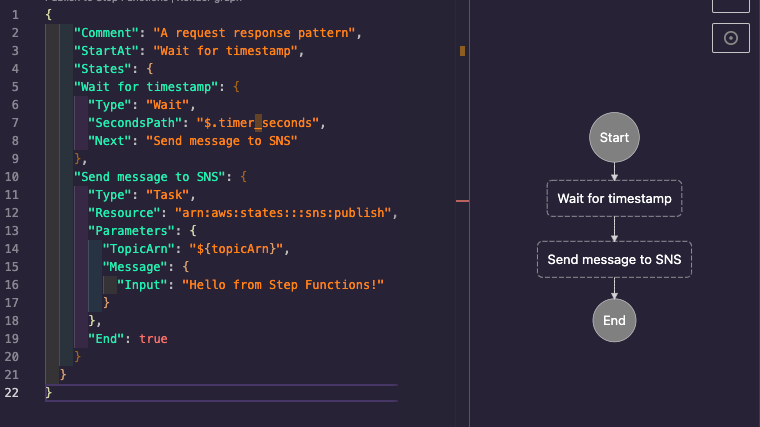Click the "Type" key before "Wait"
Viewport: 760px width, 427px height.
pos(110,105)
